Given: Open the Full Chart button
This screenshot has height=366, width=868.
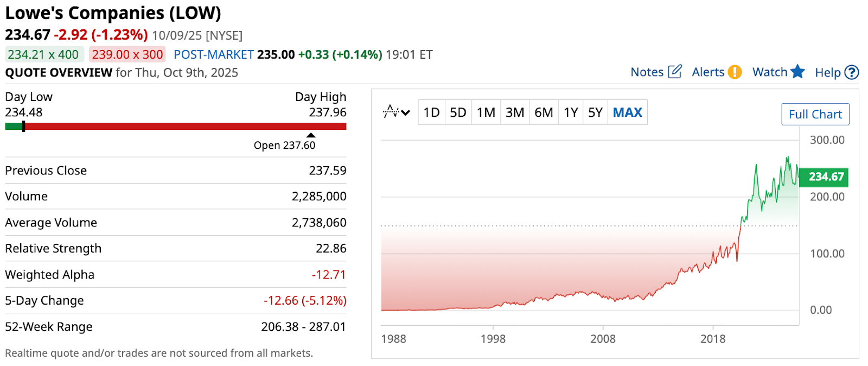Looking at the screenshot, I should pos(815,115).
